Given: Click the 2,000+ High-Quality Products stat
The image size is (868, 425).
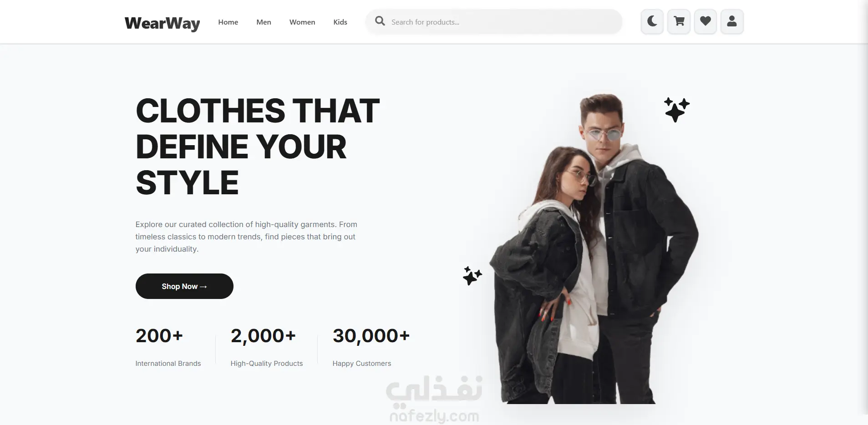Looking at the screenshot, I should pos(266,347).
